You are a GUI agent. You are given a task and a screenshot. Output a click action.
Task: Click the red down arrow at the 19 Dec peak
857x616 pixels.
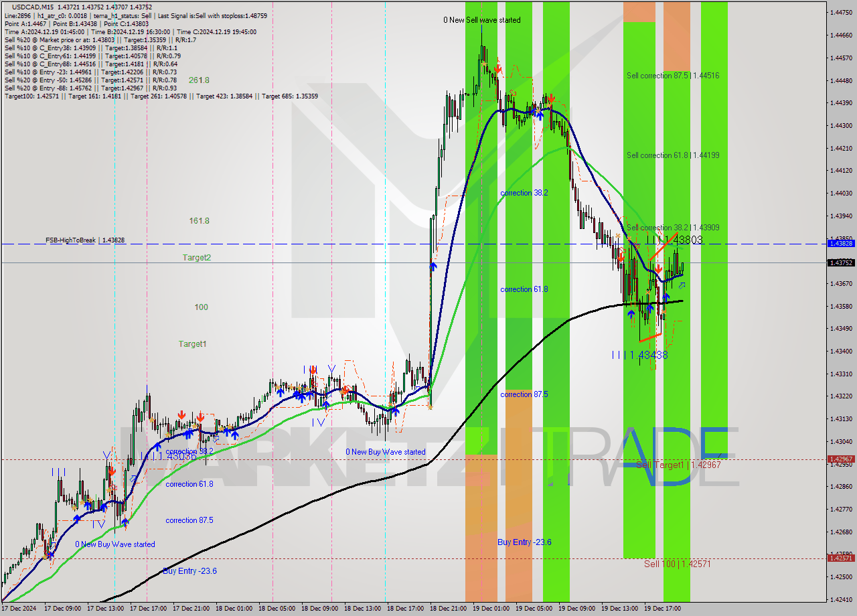point(498,68)
